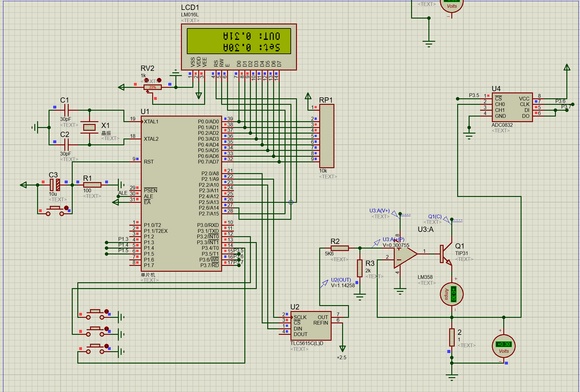Click the ADC0832 part name text
This screenshot has width=580, height=392.
[502, 125]
